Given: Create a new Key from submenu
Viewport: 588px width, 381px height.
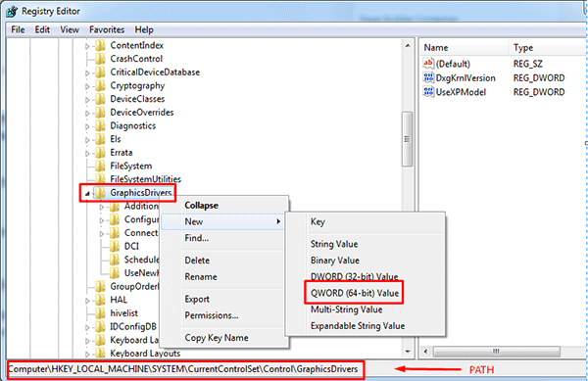Looking at the screenshot, I should [365, 221].
